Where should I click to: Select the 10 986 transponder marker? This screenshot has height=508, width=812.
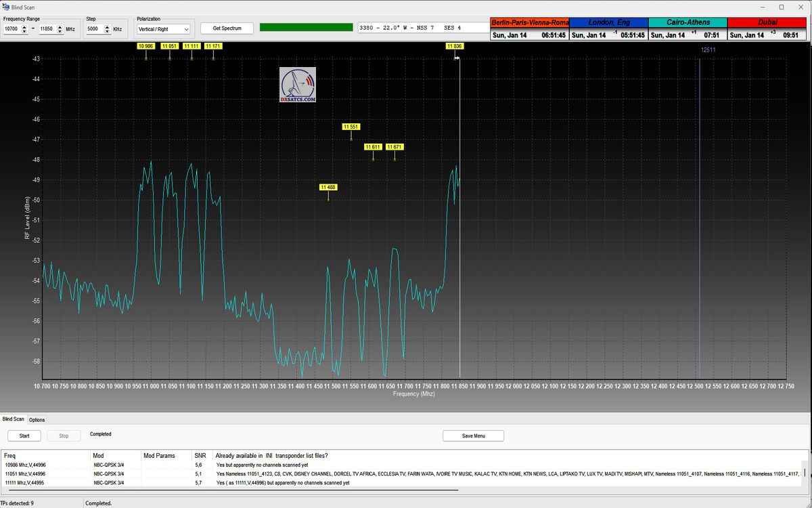coord(145,46)
